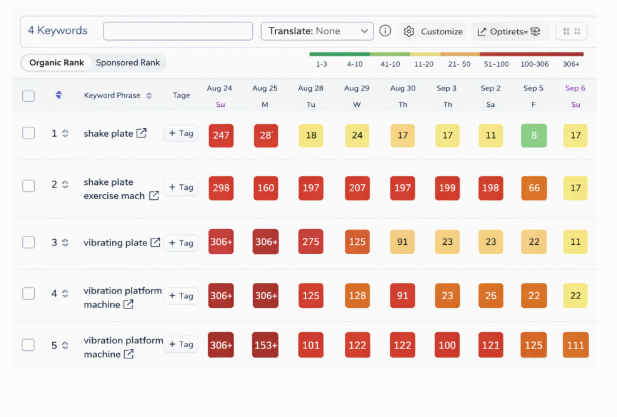Viewport: 617px width, 417px height.
Task: Open the Optirets export menu
Action: [511, 31]
